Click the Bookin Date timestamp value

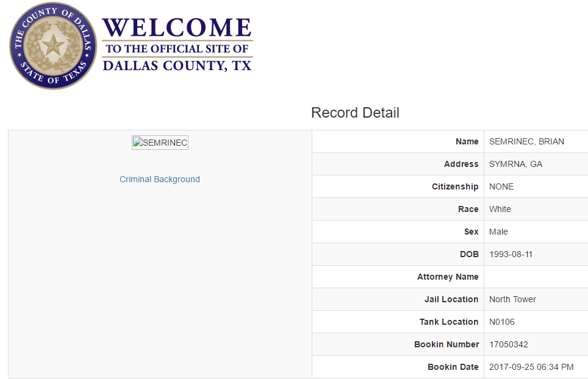tap(531, 367)
